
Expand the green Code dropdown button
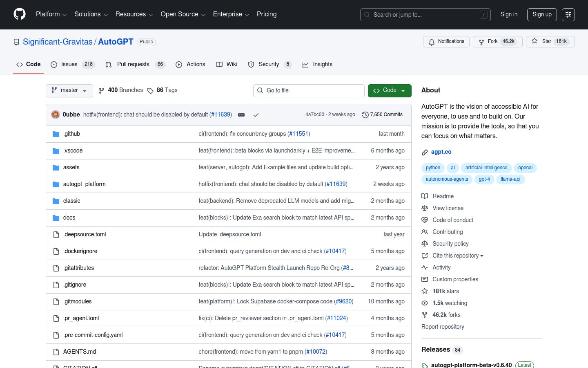point(390,90)
